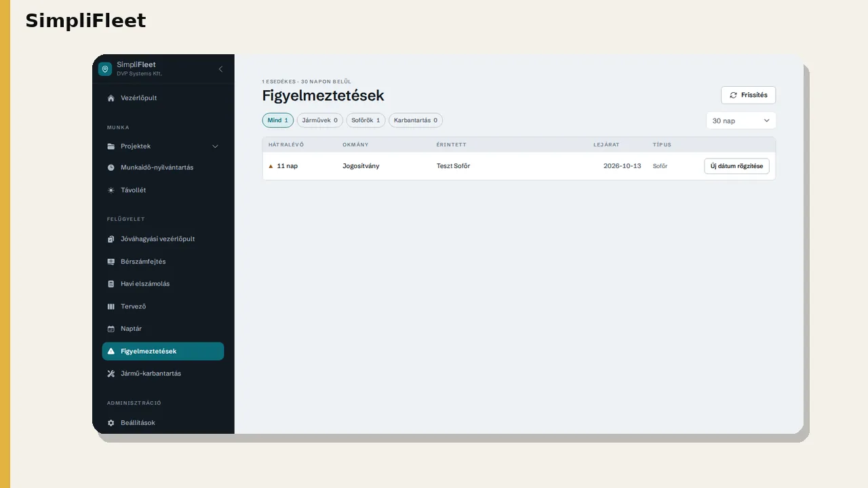The width and height of the screenshot is (868, 488).
Task: Click the Beállítások gear icon
Action: coord(111,423)
